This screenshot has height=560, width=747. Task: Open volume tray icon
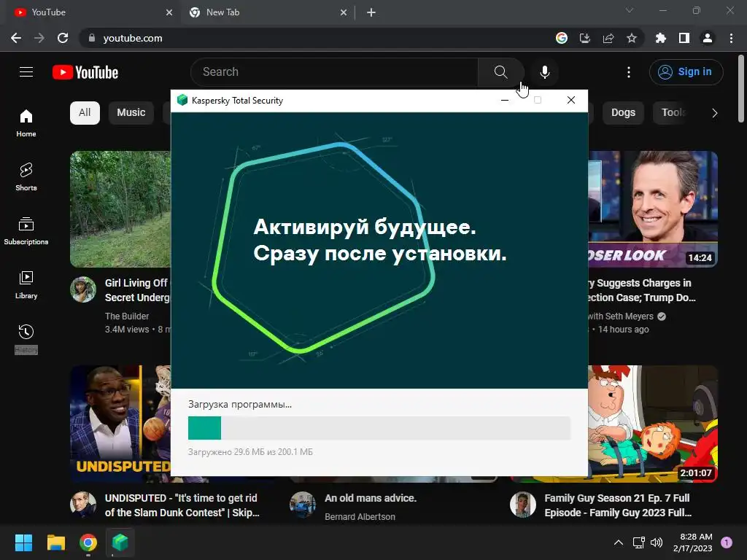657,542
